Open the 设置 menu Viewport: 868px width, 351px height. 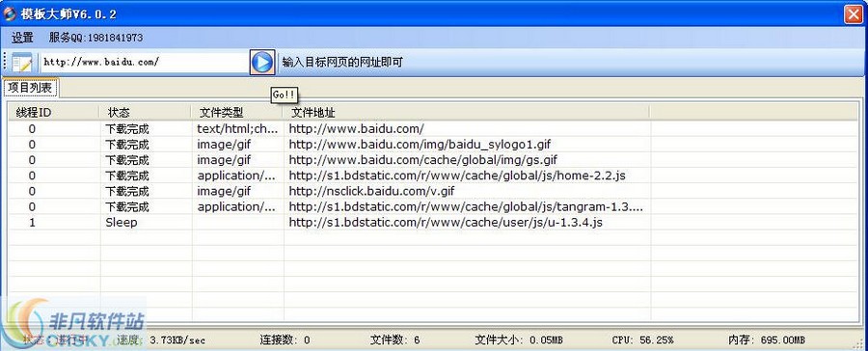click(23, 38)
